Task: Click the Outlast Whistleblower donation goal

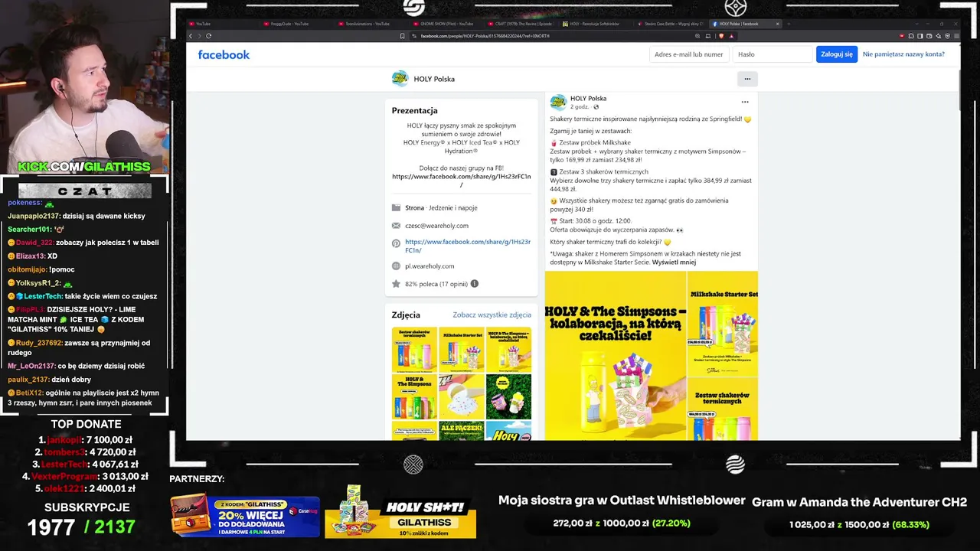Action: [622, 511]
